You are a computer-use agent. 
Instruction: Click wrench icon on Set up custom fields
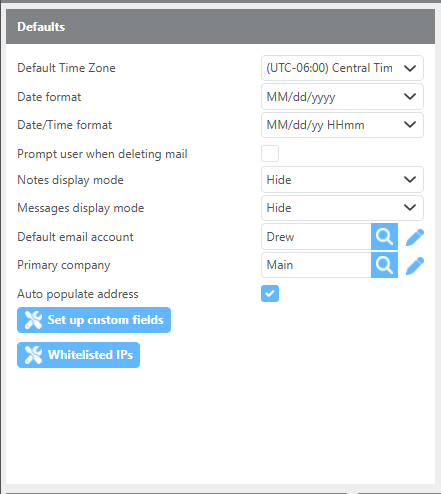(x=33, y=320)
